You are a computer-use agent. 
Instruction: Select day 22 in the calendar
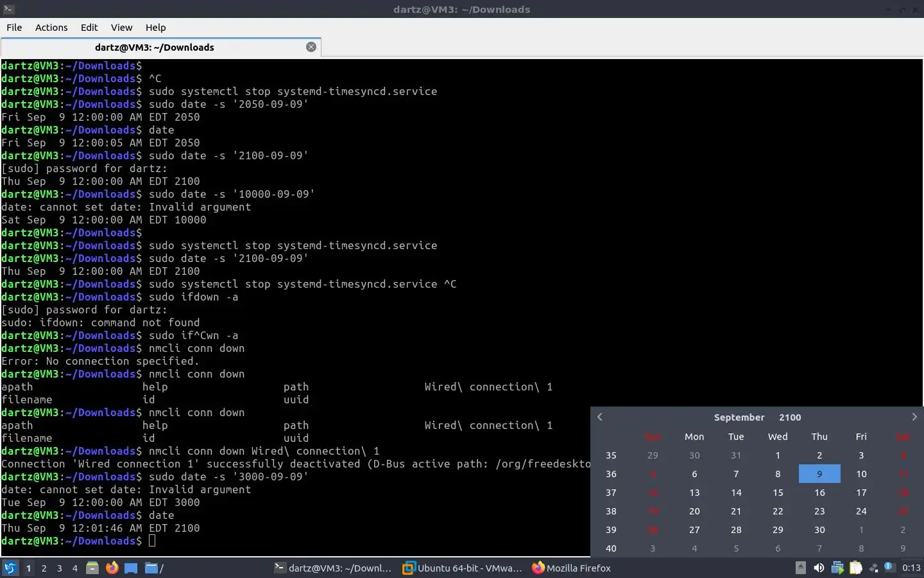(x=778, y=511)
